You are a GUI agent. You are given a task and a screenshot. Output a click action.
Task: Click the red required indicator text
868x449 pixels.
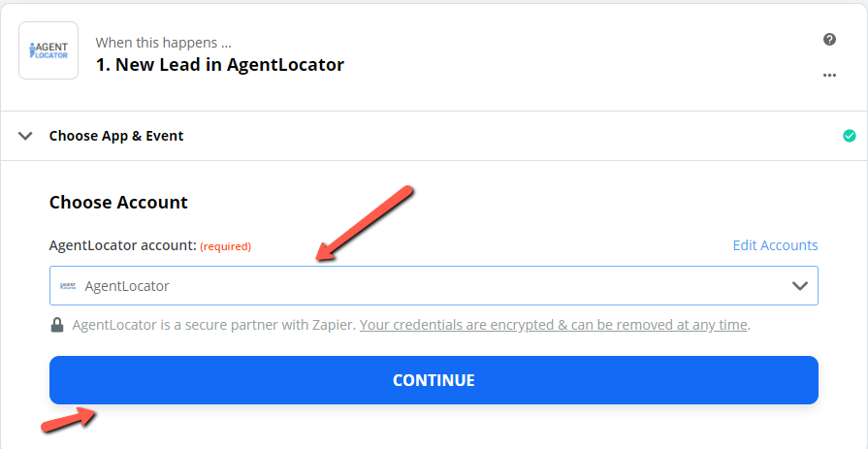pyautogui.click(x=225, y=246)
